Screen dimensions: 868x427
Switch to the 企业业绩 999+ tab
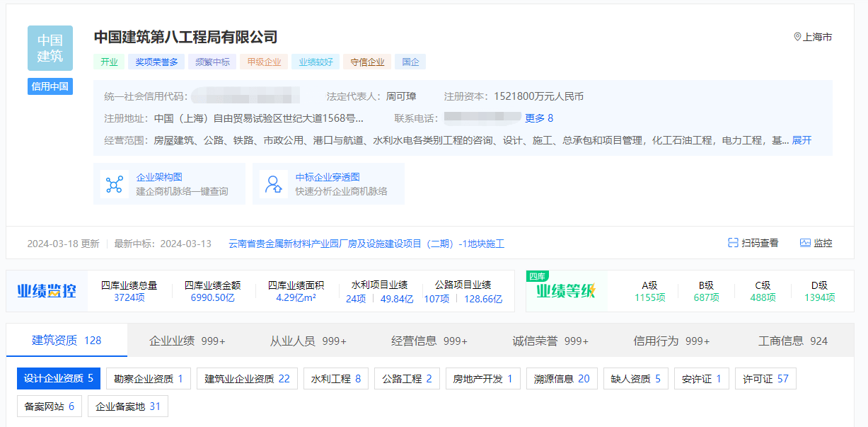[x=187, y=341]
